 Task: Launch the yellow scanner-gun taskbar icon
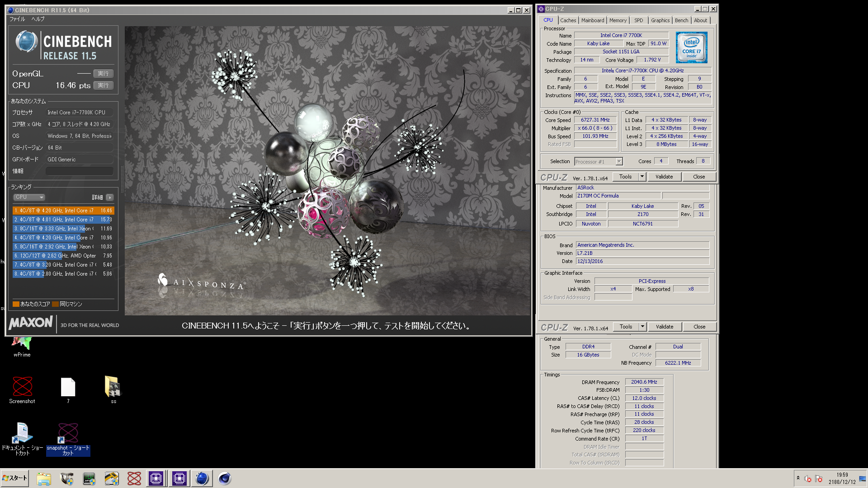pyautogui.click(x=112, y=479)
